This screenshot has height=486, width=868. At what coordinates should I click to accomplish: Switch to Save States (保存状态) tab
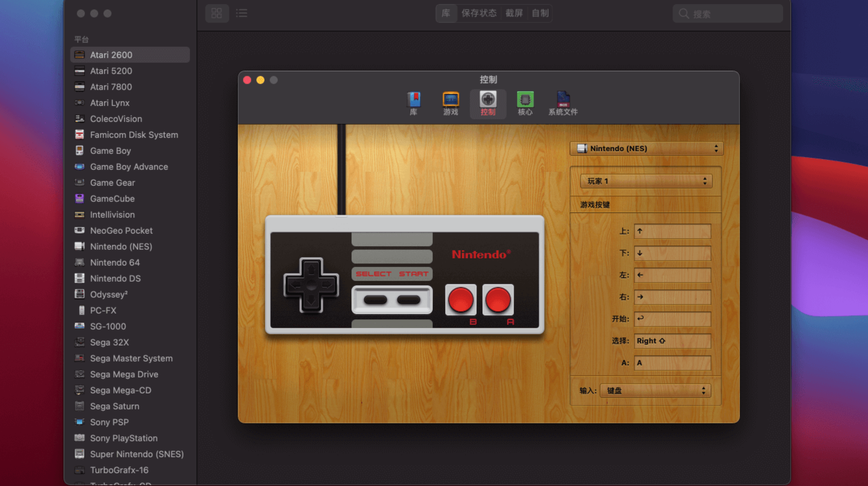(478, 13)
